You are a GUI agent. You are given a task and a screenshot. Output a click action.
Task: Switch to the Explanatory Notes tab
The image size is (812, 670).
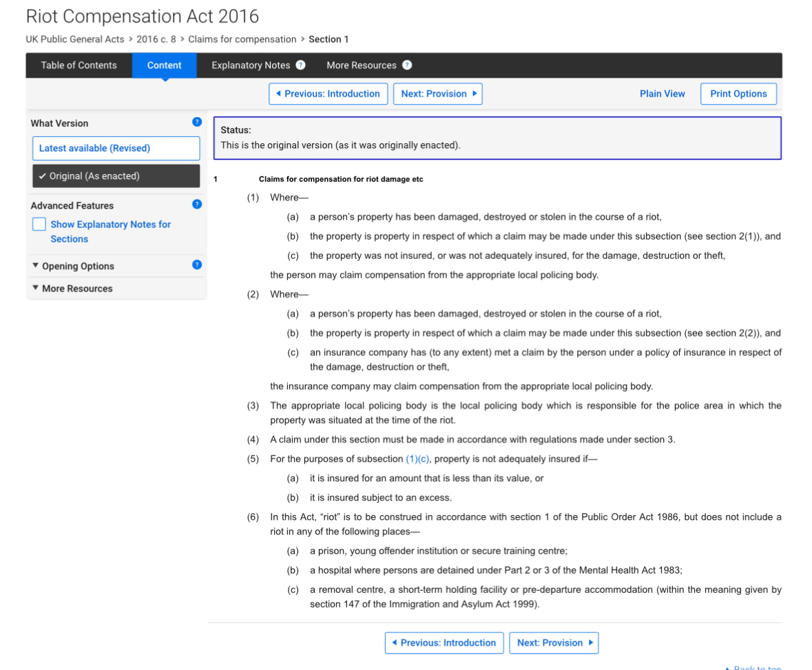pyautogui.click(x=251, y=65)
